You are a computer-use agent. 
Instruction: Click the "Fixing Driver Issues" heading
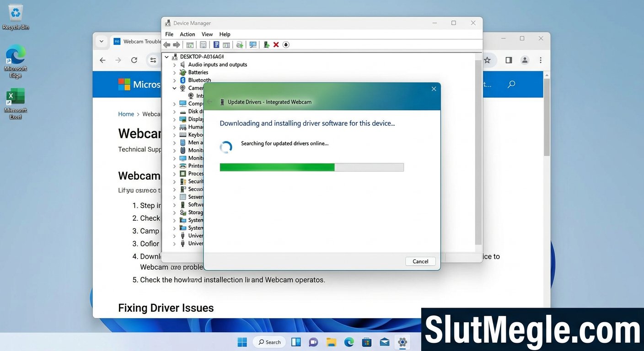point(166,308)
